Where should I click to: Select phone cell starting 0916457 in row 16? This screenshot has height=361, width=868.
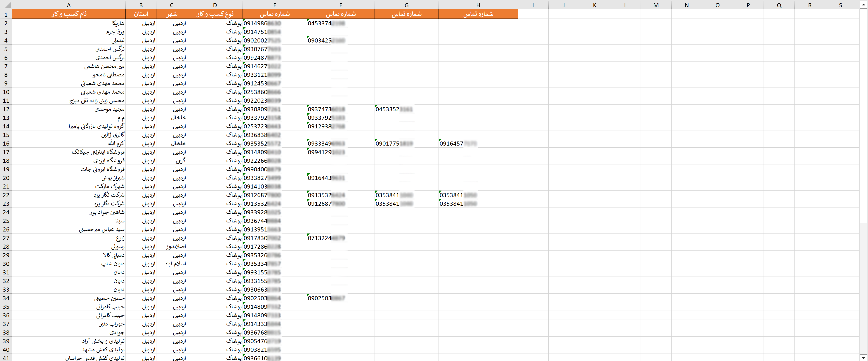pos(478,143)
